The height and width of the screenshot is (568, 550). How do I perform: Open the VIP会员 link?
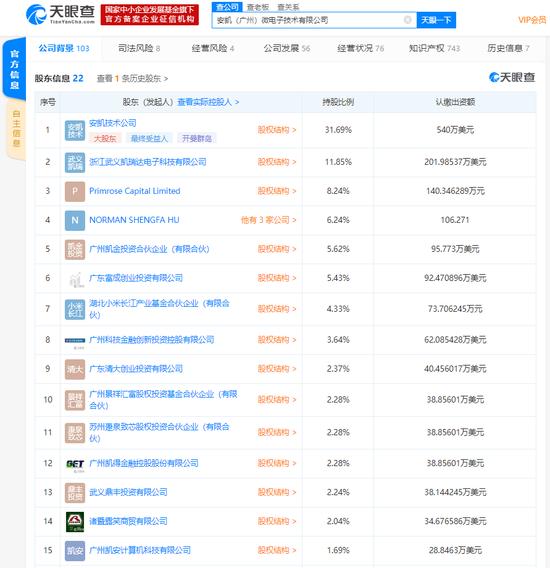pyautogui.click(x=532, y=20)
